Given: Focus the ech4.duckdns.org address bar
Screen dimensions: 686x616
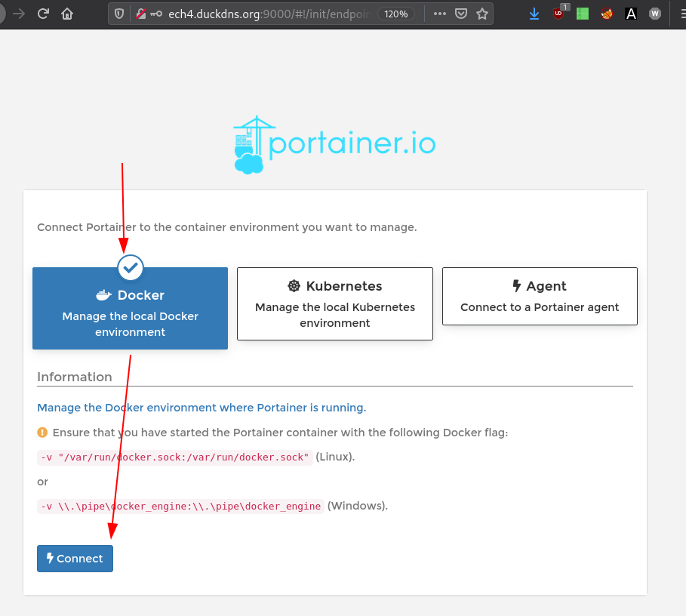Looking at the screenshot, I should coord(270,14).
